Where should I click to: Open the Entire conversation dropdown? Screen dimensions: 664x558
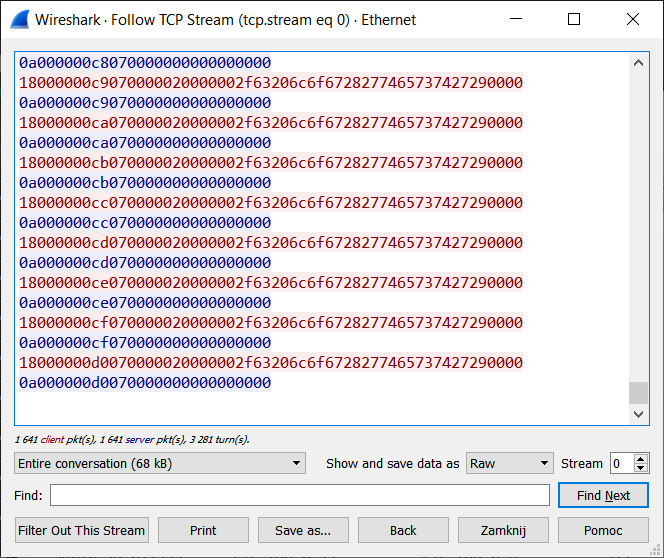point(160,464)
